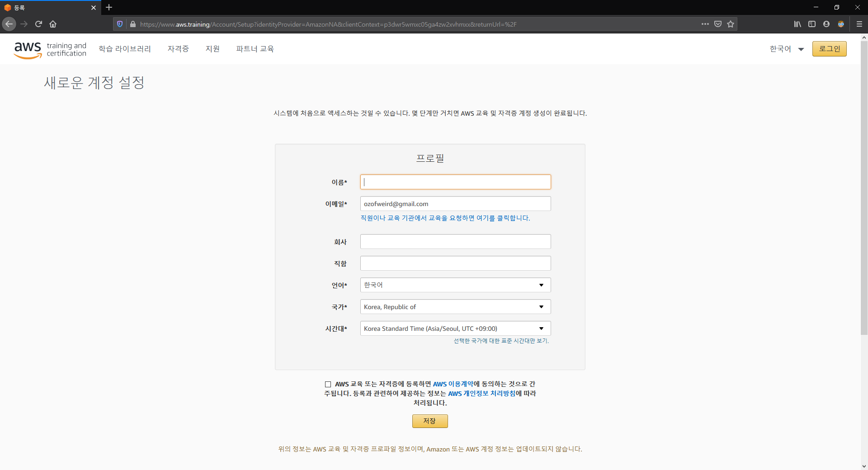The width and height of the screenshot is (868, 470).
Task: Open Firefox account icon
Action: pyautogui.click(x=826, y=24)
